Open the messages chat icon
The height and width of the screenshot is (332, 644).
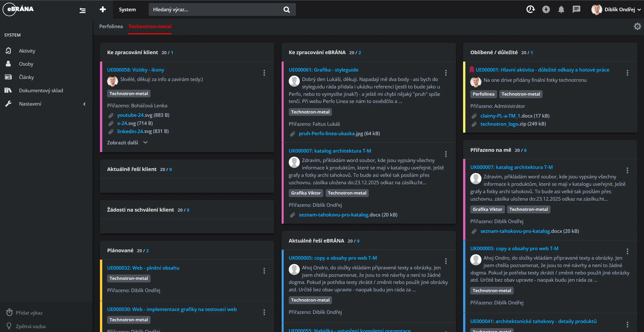[576, 9]
